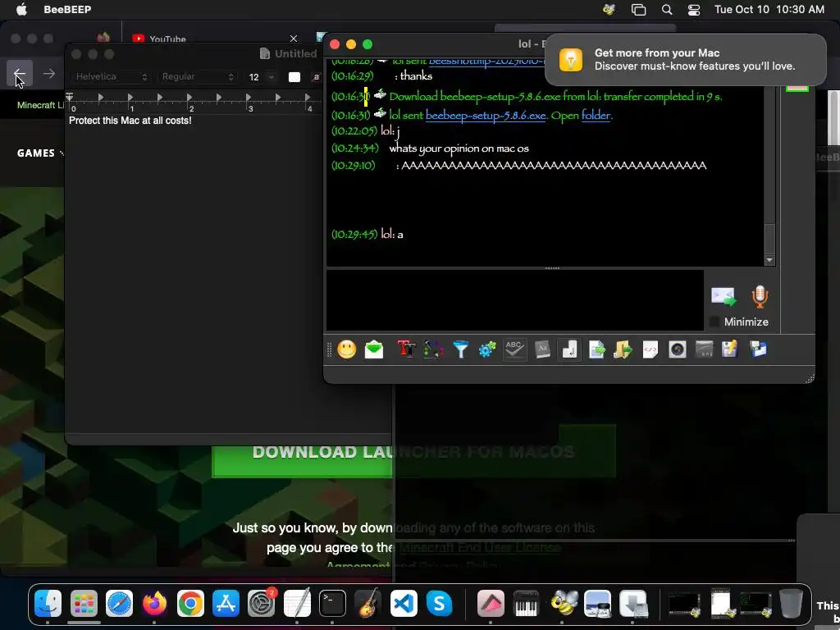The image size is (840, 630).
Task: Click the floppy disk with pencil save icon
Action: point(729,349)
